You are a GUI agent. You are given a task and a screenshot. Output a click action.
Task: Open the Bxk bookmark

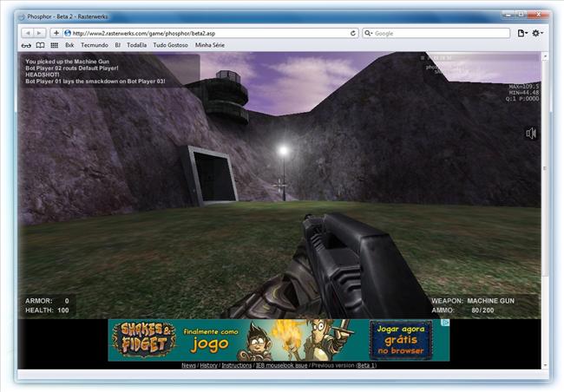[x=69, y=45]
